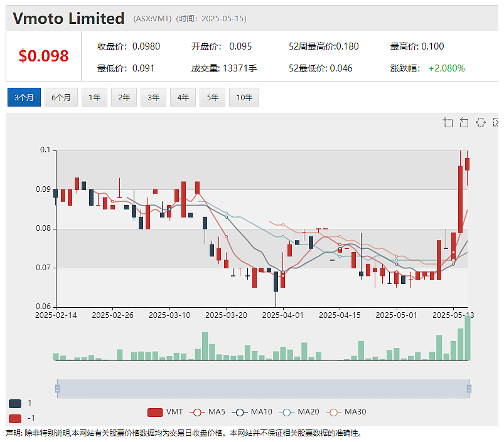
Task: Show the 10年 range chart
Action: click(244, 97)
